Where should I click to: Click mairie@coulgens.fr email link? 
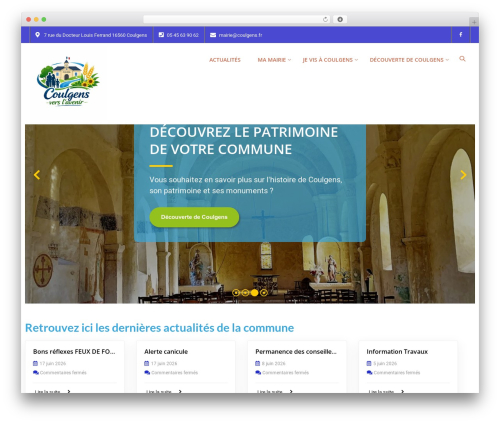[240, 35]
